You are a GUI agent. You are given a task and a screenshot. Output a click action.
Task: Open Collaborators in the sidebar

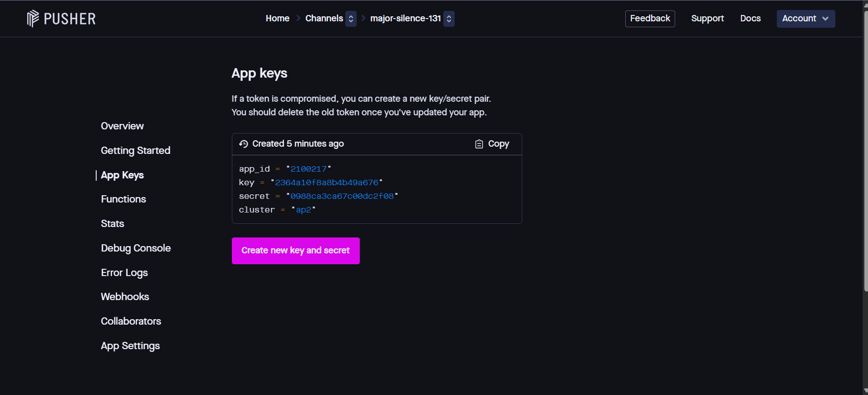pos(131,321)
